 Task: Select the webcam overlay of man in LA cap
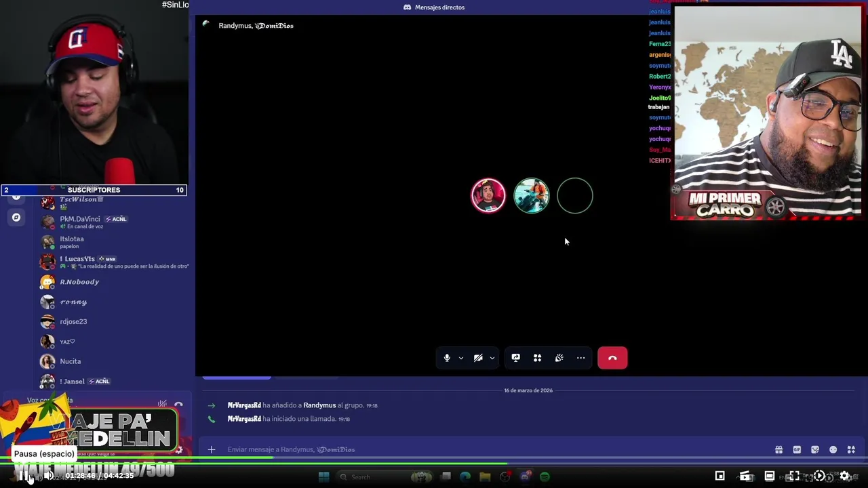[767, 112]
